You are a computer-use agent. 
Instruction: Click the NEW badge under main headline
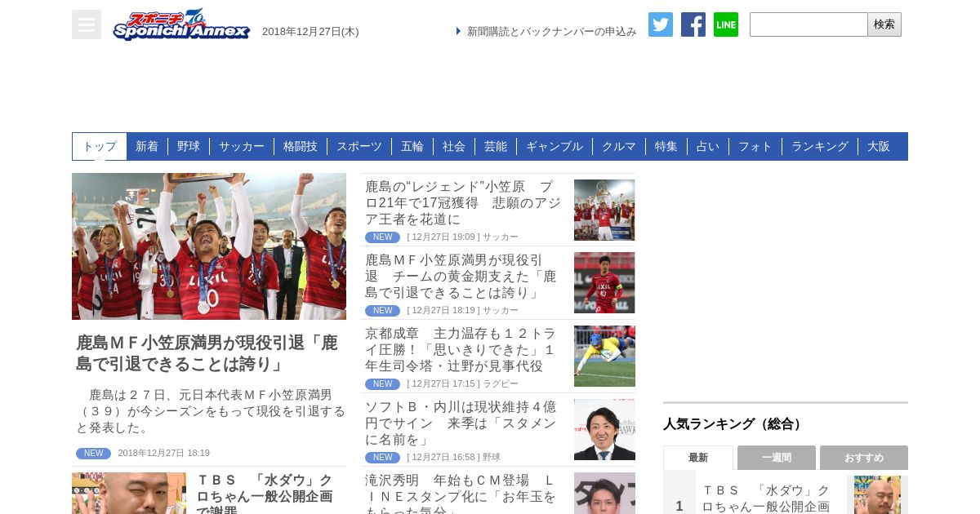point(93,454)
